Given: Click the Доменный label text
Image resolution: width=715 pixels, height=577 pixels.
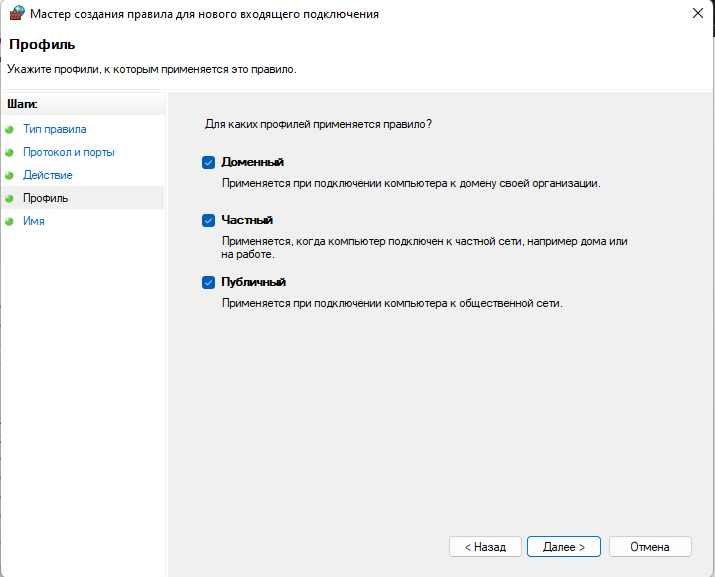Looking at the screenshot, I should click(x=253, y=162).
